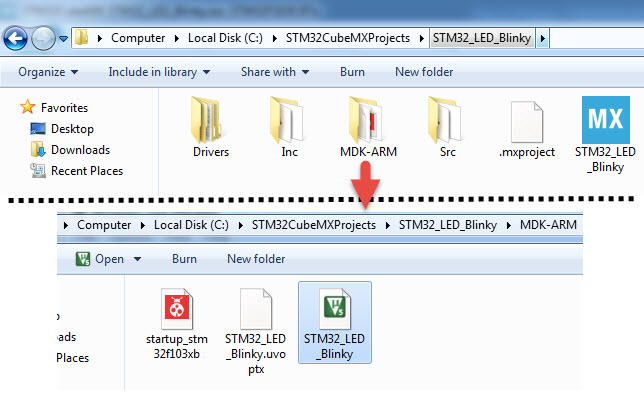Select Downloads under Favorites

70,150
